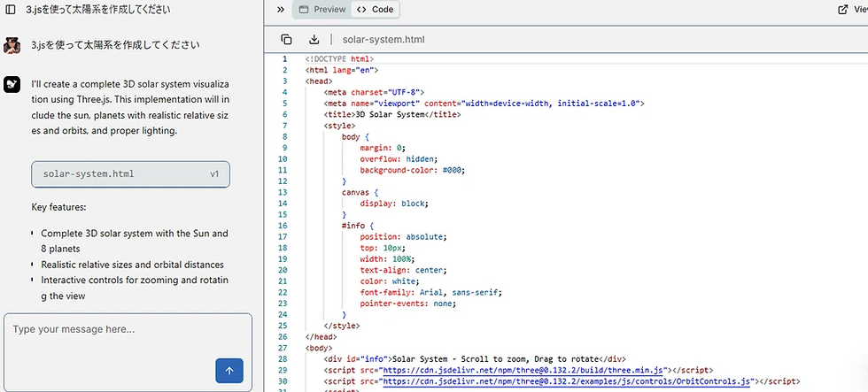Open the external view icon at top right
868x392 pixels.
coord(843,10)
